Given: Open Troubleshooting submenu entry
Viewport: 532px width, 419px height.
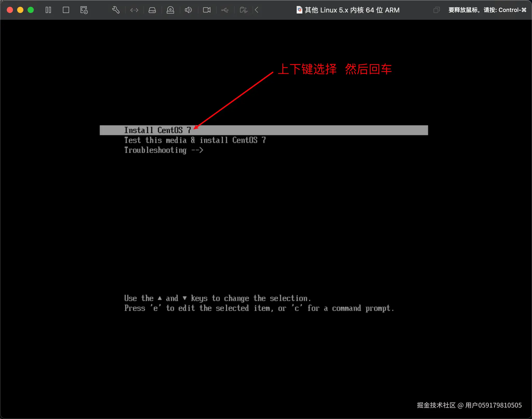Looking at the screenshot, I should pos(164,150).
